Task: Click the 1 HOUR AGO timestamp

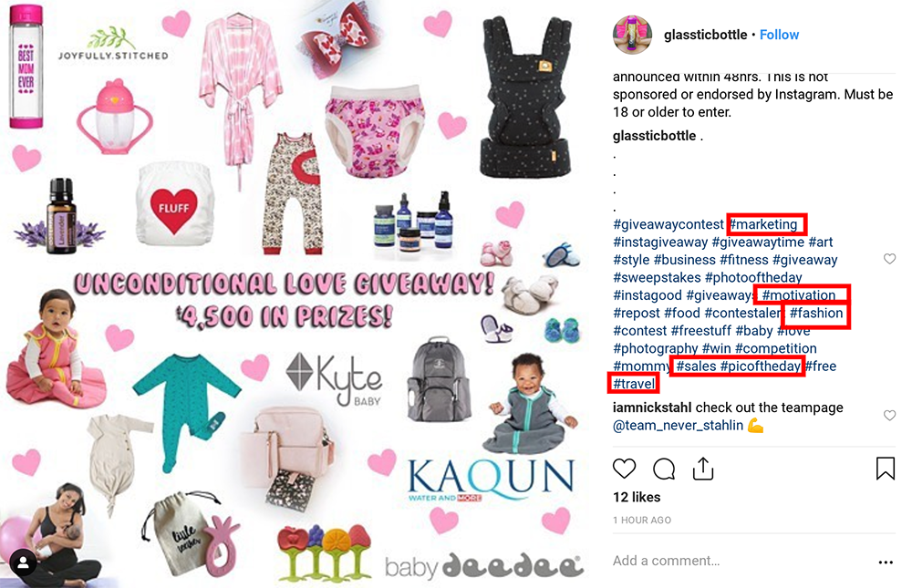Action: [x=642, y=520]
